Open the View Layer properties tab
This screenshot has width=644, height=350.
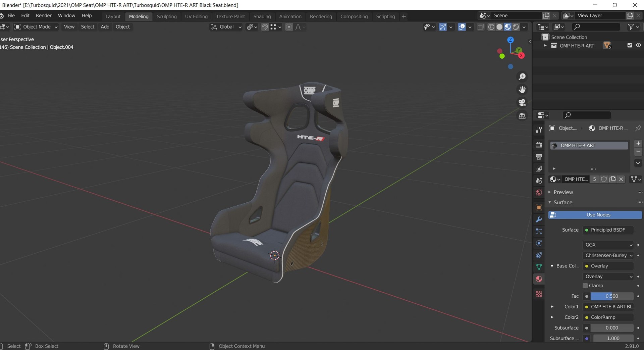(539, 168)
